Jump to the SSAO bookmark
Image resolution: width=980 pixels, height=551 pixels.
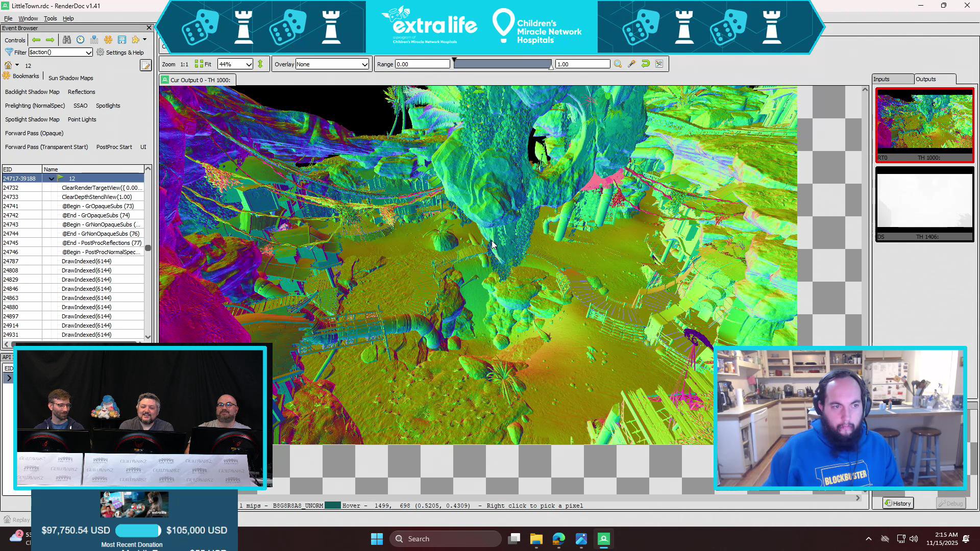coord(80,106)
